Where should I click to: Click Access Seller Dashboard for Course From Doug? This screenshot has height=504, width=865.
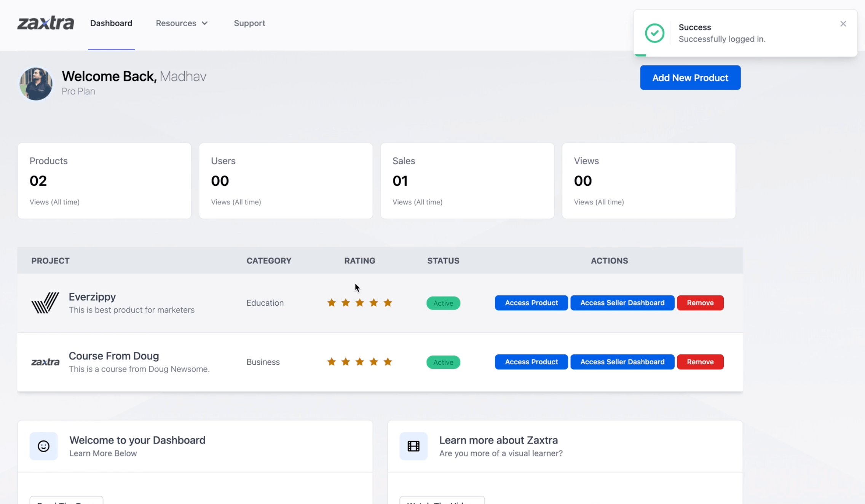point(622,361)
